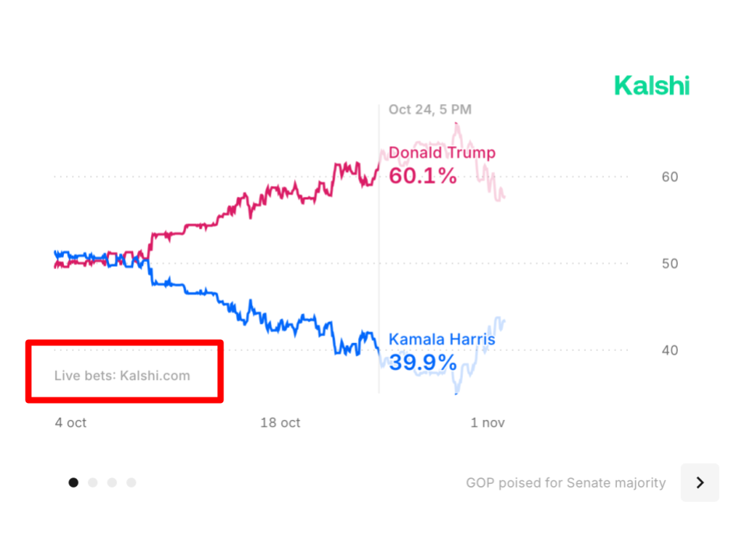Select the second carousel dot
The height and width of the screenshot is (560, 747).
pyautogui.click(x=93, y=482)
